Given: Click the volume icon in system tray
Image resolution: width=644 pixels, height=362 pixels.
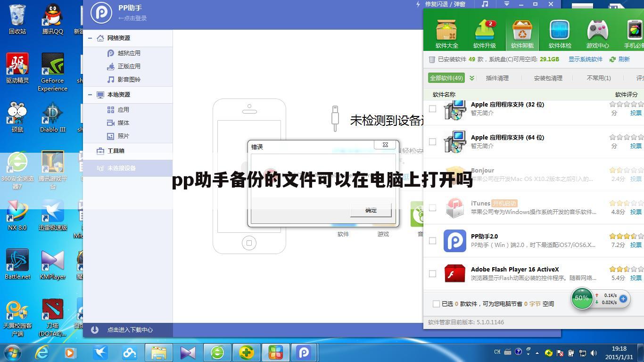Looking at the screenshot, I should pyautogui.click(x=594, y=353).
